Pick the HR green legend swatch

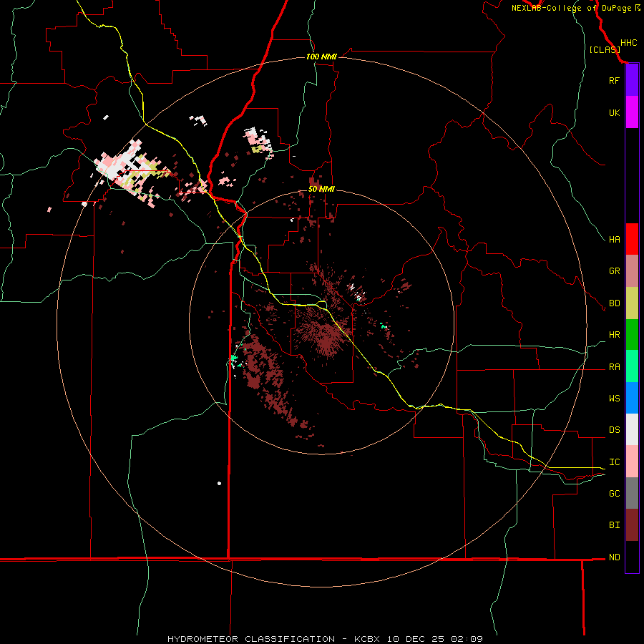click(632, 335)
